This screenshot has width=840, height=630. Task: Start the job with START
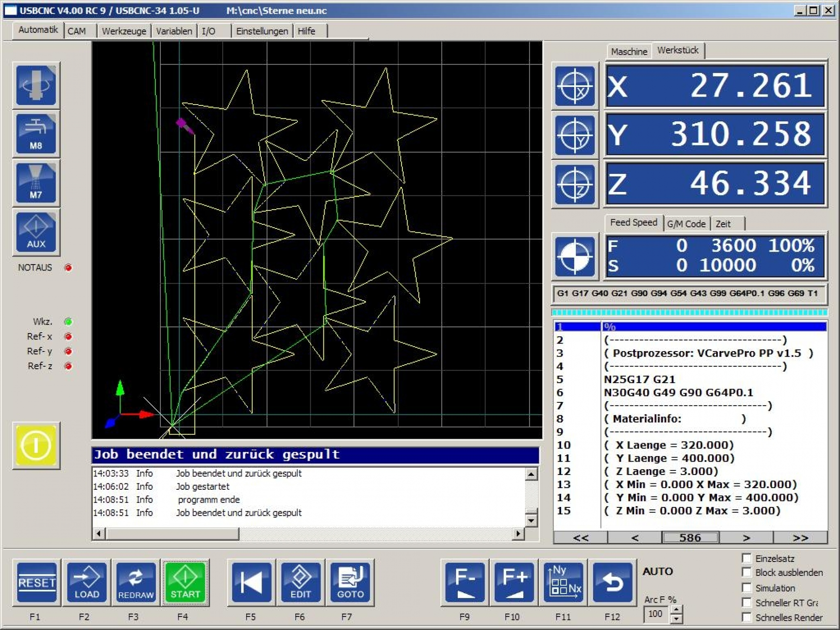[x=185, y=583]
